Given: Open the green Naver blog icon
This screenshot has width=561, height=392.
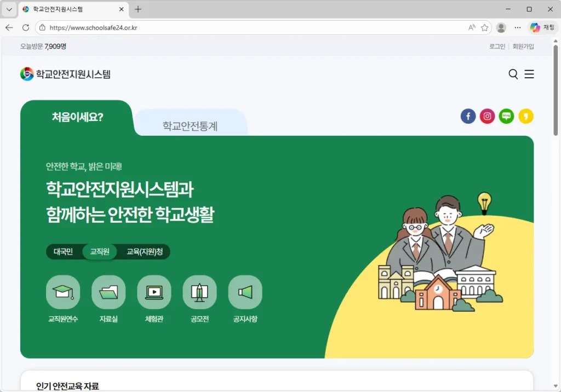Looking at the screenshot, I should pos(506,116).
